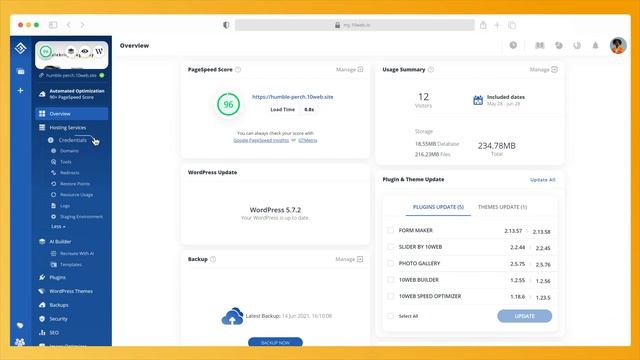Screen dimensions: 640x360
Task: Open Manage in PageSpeed Score card
Action: (349, 69)
